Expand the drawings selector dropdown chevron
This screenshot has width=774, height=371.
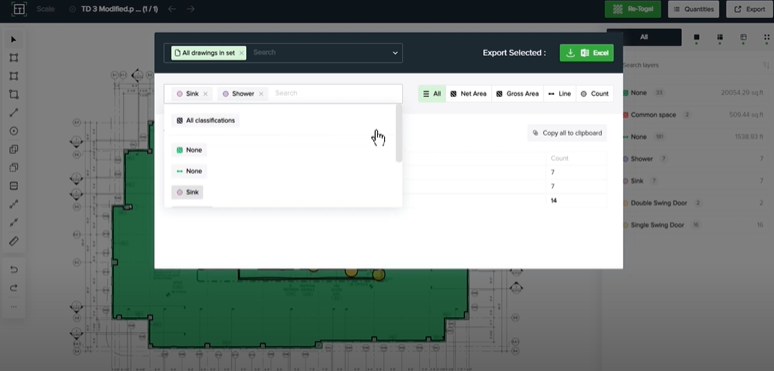click(395, 53)
